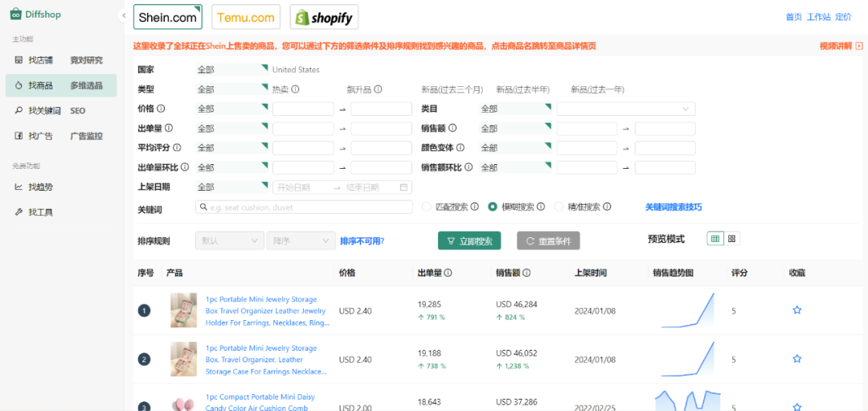Click first product jewelry box thumbnail

184,310
